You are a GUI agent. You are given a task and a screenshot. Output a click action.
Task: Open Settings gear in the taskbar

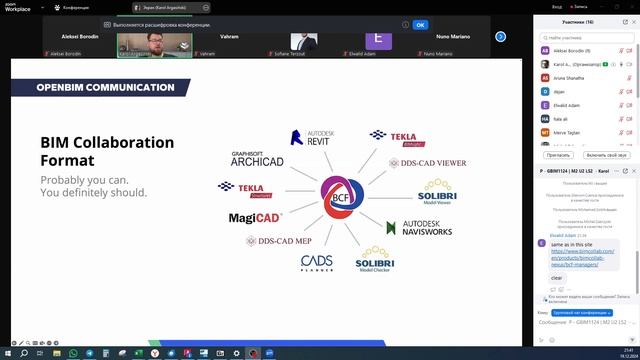pyautogui.click(x=236, y=353)
